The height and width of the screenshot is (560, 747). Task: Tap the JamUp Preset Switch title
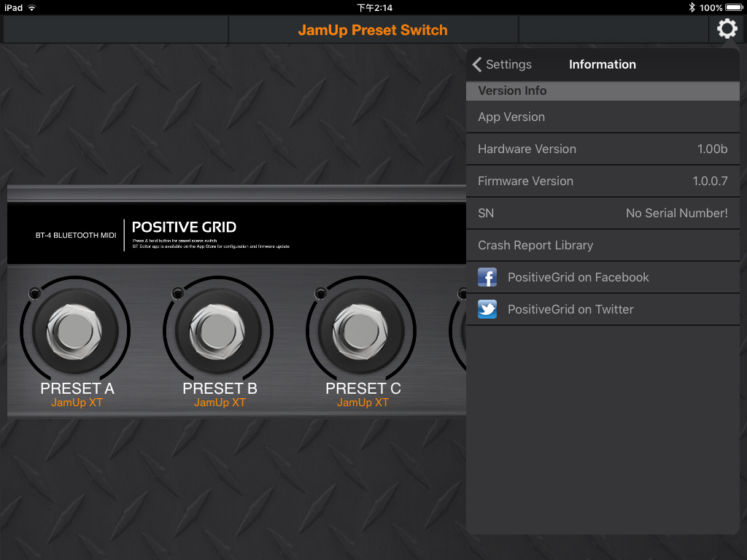[373, 30]
